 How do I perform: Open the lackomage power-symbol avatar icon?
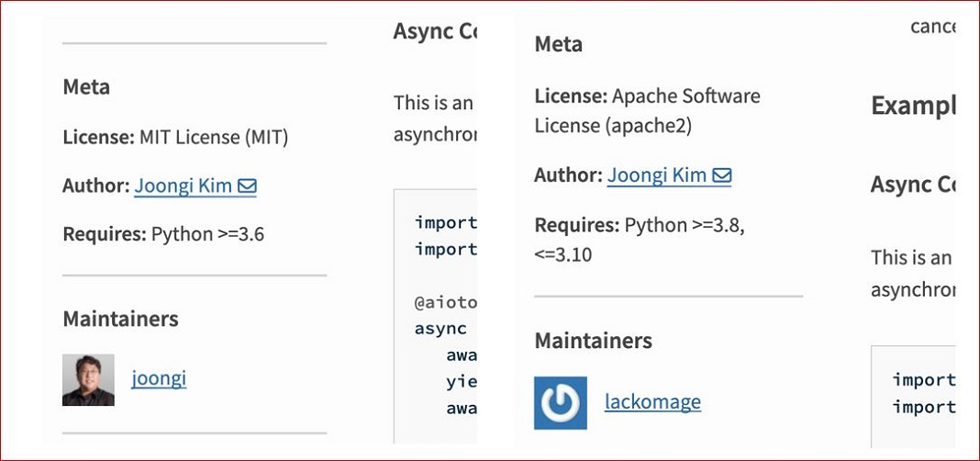[561, 403]
